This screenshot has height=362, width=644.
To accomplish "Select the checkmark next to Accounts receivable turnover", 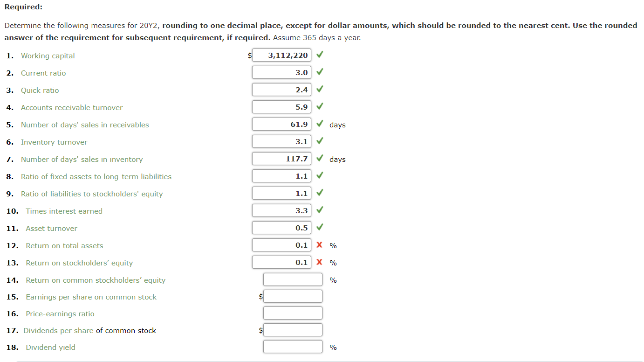I will pyautogui.click(x=319, y=106).
